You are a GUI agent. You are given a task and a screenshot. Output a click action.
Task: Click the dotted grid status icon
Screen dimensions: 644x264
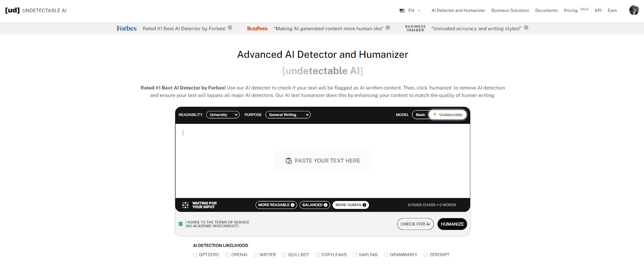185,205
